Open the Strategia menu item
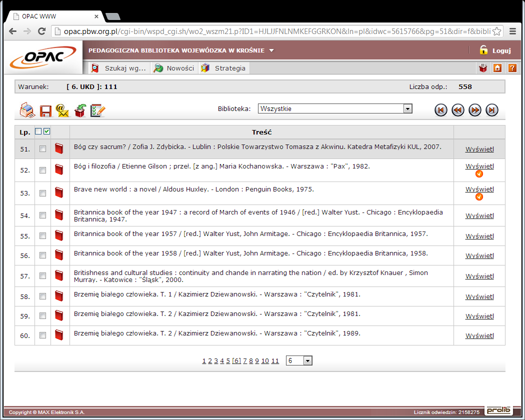The width and height of the screenshot is (525, 420). [x=223, y=68]
